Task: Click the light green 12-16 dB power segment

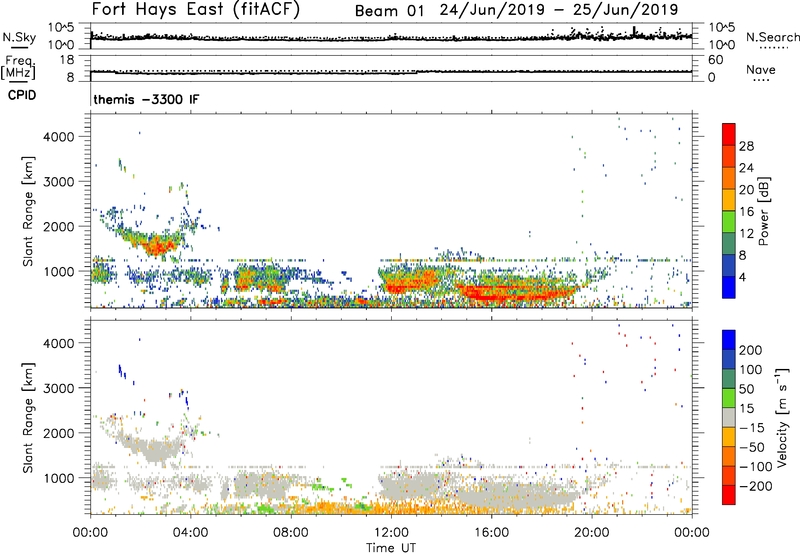Action: pyautogui.click(x=729, y=222)
